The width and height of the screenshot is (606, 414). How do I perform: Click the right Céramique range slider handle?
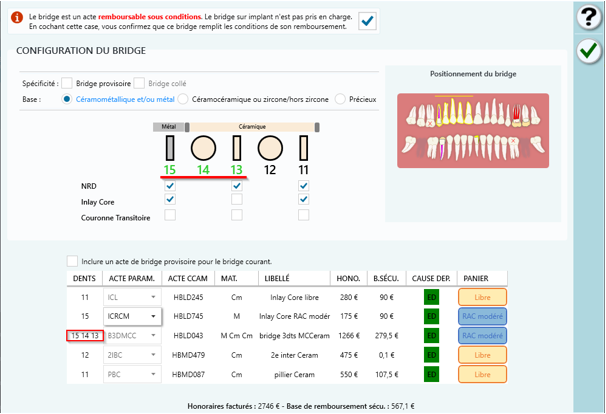(x=317, y=127)
